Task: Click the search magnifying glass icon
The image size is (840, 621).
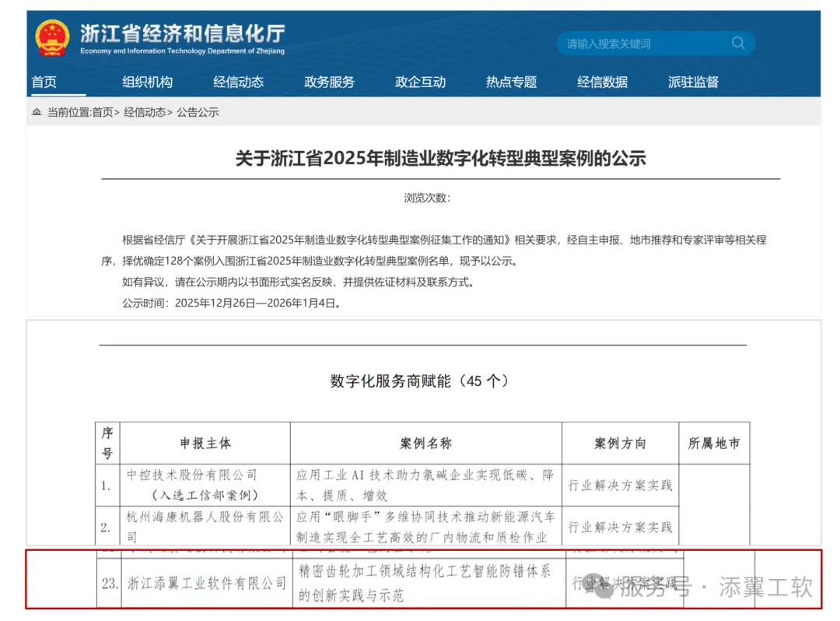Action: click(x=737, y=43)
